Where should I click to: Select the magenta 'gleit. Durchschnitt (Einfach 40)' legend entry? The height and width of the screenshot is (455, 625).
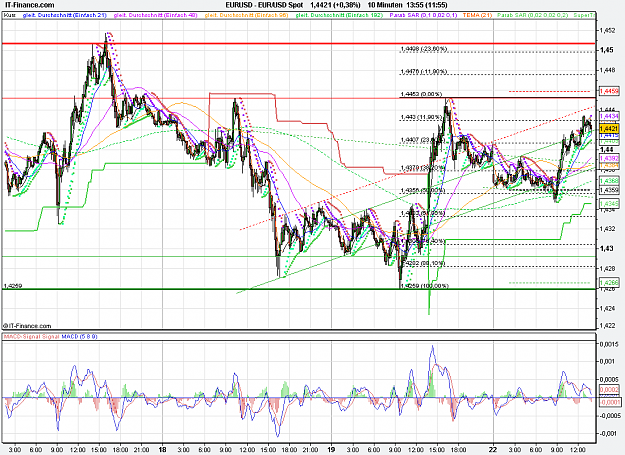[x=155, y=15]
